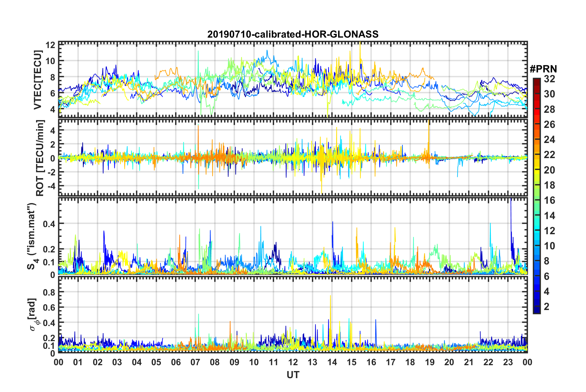This screenshot has height=392, width=586.
Task: Select the "22" label on PRN colorbar
Action: [549, 155]
